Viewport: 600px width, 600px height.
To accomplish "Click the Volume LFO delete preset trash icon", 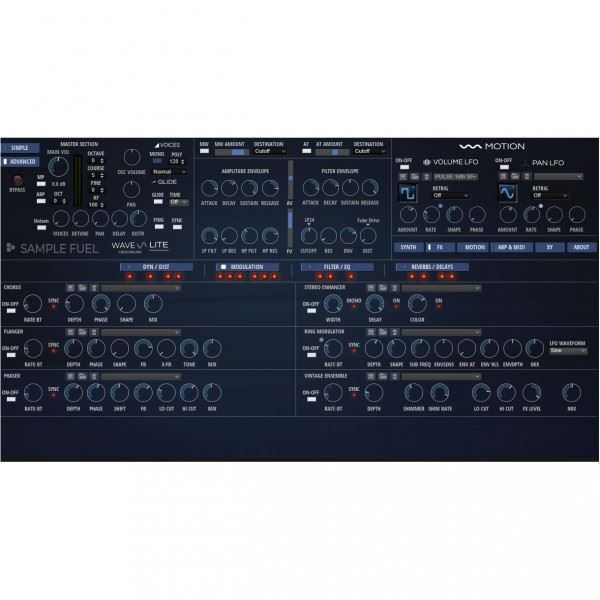I will tap(427, 176).
